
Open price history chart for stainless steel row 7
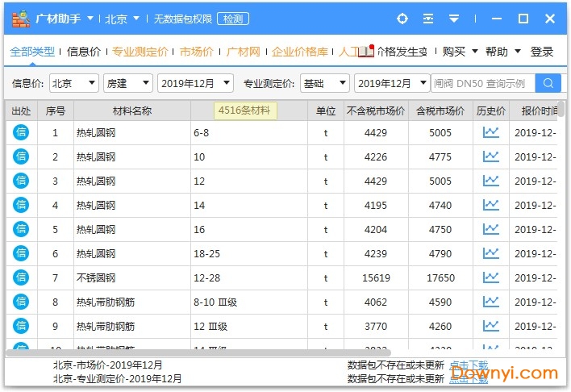[x=490, y=278]
